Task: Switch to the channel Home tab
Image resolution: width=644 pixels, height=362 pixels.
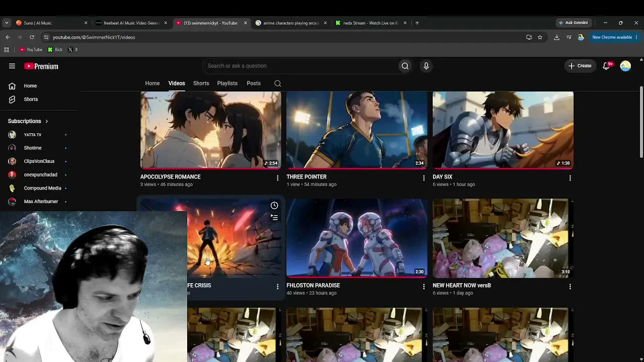Action: coord(152,83)
